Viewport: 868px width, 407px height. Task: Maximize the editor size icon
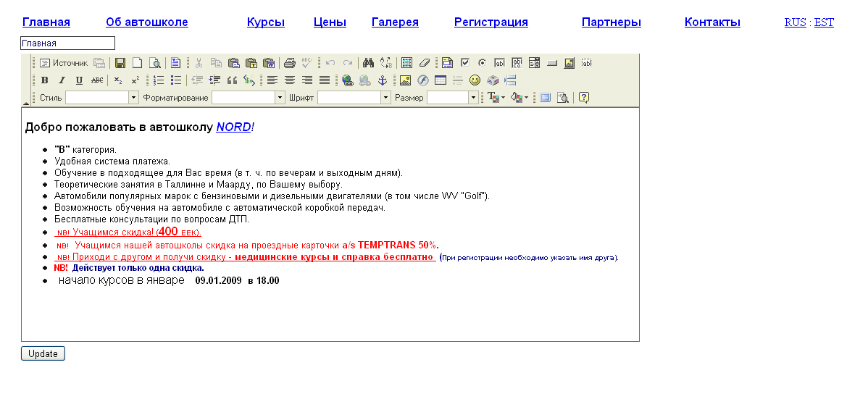pyautogui.click(x=546, y=98)
